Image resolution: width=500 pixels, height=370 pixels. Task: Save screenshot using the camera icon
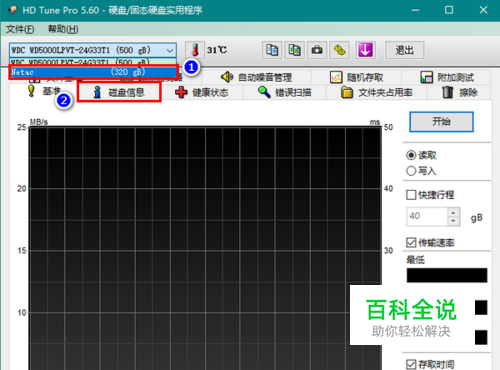point(317,50)
